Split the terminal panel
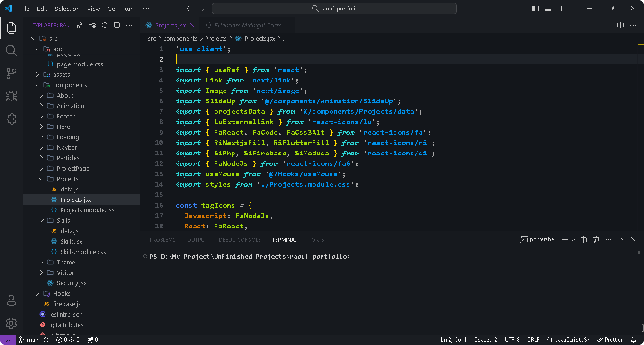The width and height of the screenshot is (644, 345). tap(584, 240)
